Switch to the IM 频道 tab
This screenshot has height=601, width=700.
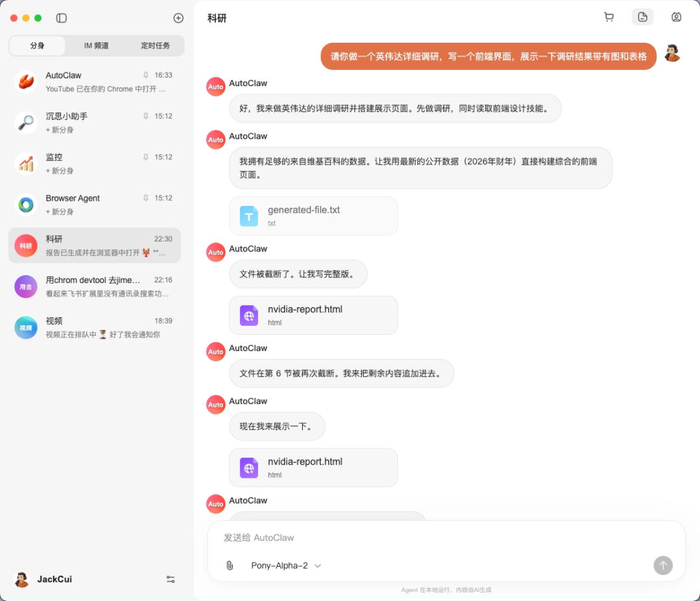click(x=96, y=46)
